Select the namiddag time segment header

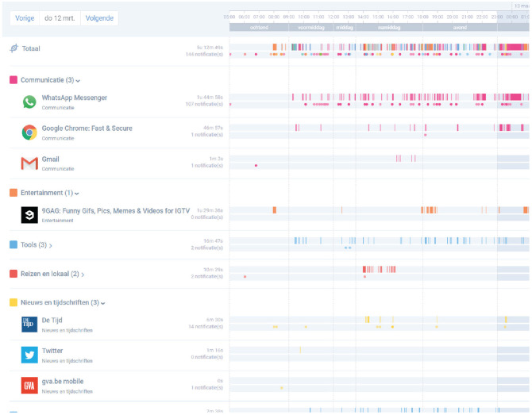(388, 27)
